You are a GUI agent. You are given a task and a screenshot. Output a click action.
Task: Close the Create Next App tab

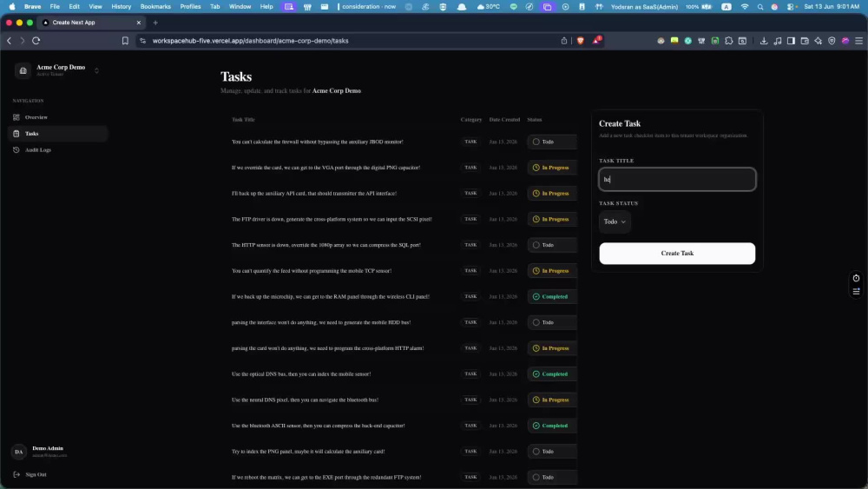[x=138, y=23]
